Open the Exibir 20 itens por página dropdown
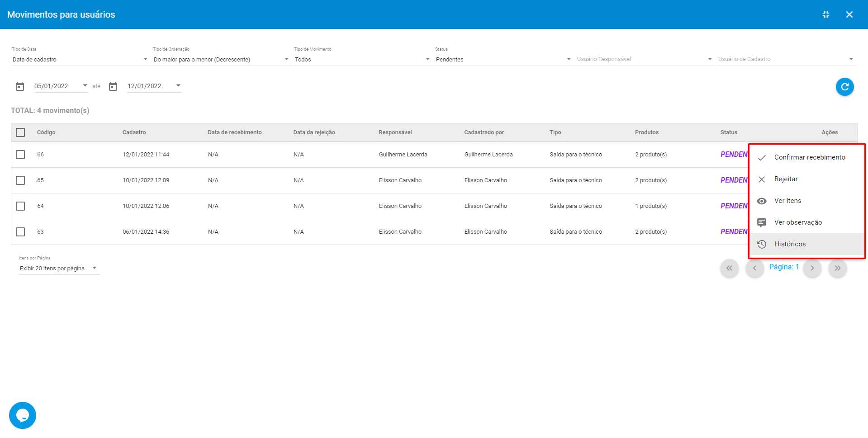Screen dimensions: 868x438 pyautogui.click(x=59, y=268)
